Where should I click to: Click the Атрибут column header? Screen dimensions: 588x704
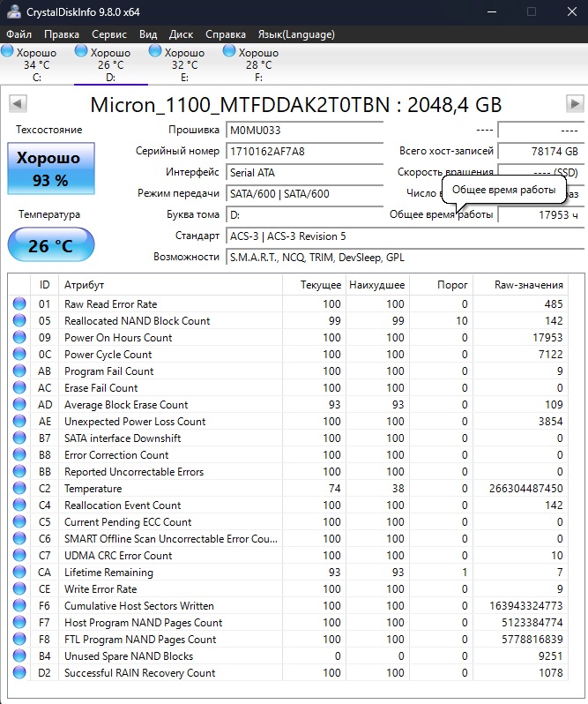[x=170, y=285]
